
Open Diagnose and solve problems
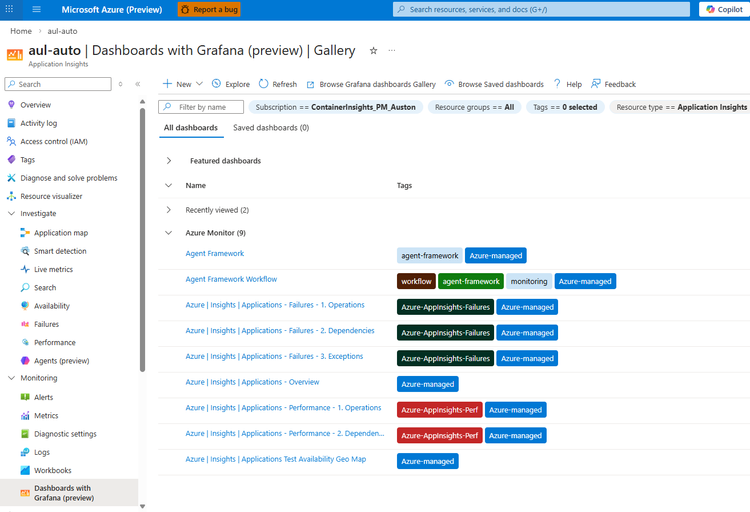point(68,178)
